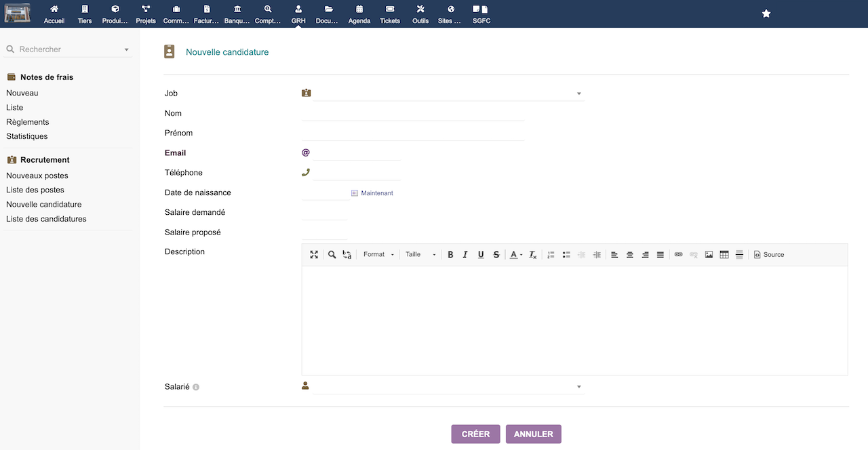Open the Job selection dropdown
This screenshot has height=450, width=868.
[x=448, y=94]
